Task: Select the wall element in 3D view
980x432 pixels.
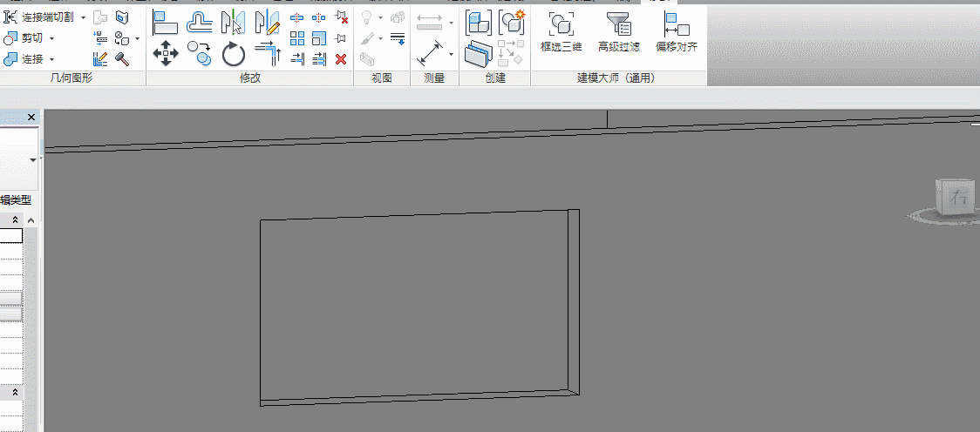Action: click(419, 307)
